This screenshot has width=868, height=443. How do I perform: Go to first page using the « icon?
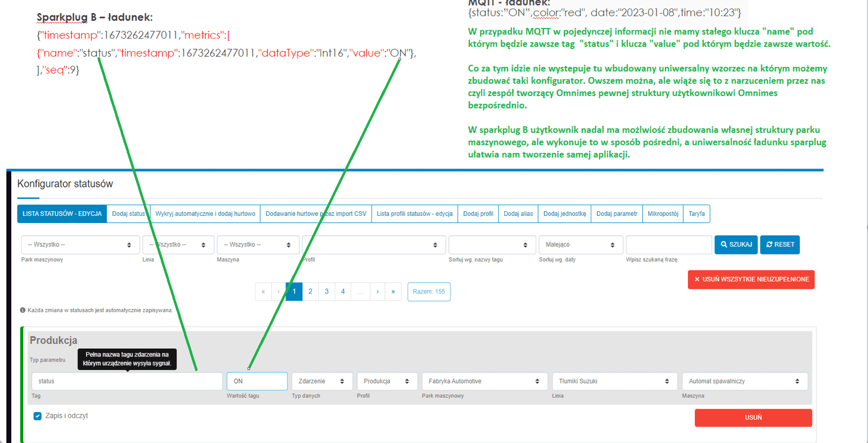[x=263, y=291]
